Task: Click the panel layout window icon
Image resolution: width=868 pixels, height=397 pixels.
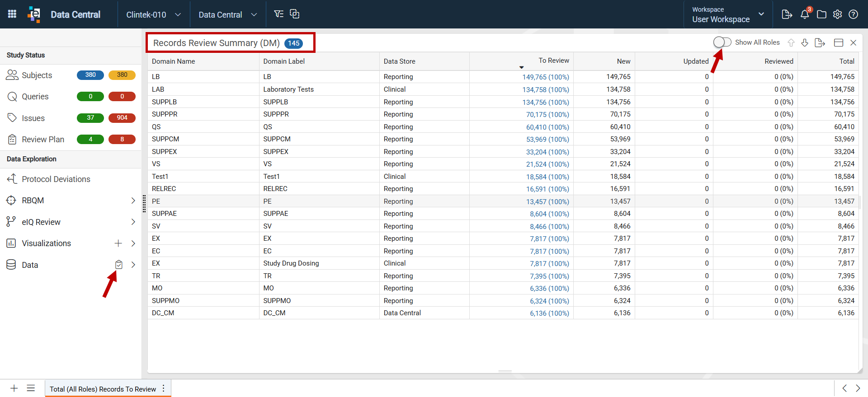Action: pos(839,42)
